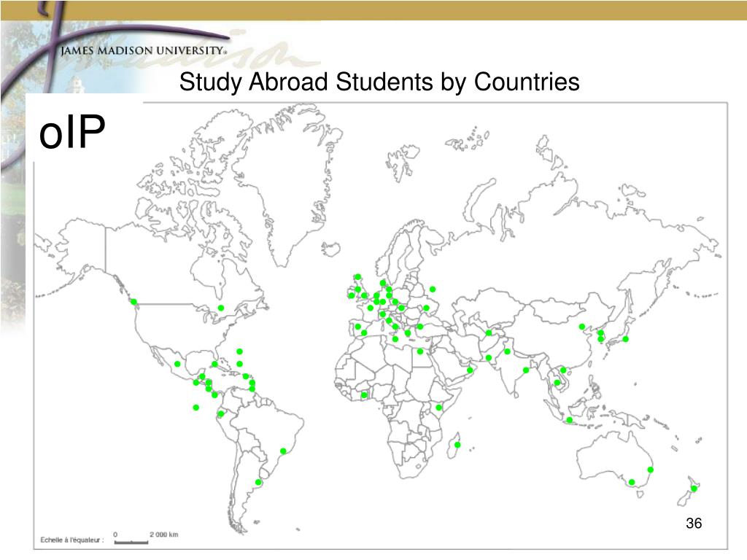
Task: Click the green dot on Brazil's coast
Action: tap(284, 451)
